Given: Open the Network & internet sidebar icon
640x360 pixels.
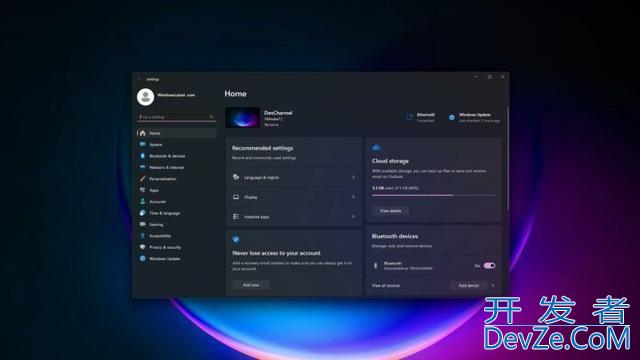Looking at the screenshot, I should (x=142, y=167).
